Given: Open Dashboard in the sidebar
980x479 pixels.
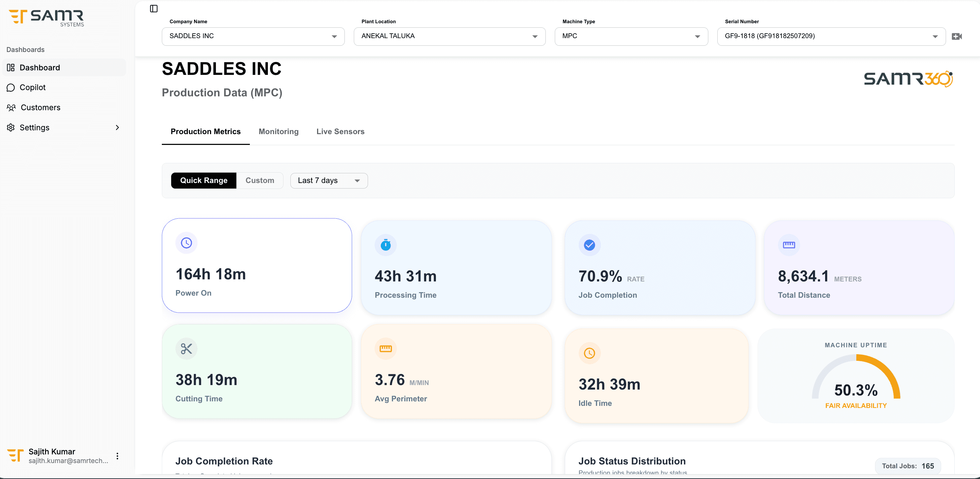Looking at the screenshot, I should (x=64, y=67).
